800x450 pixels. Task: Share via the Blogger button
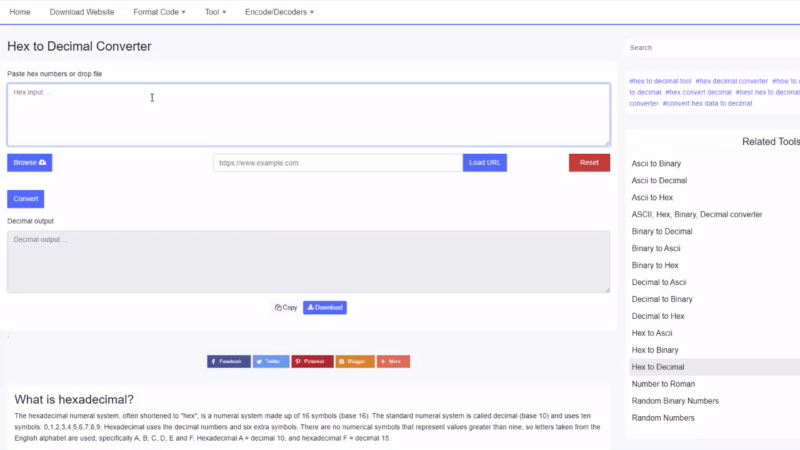pos(355,361)
